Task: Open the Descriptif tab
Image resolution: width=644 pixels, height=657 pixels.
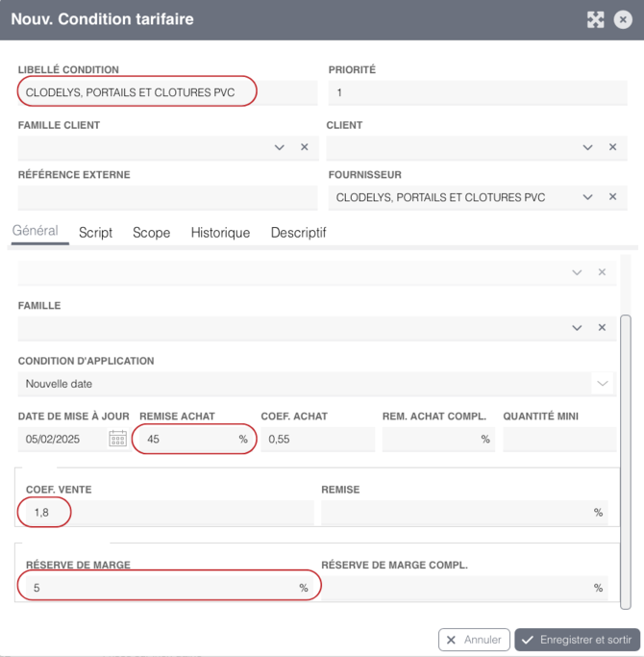Action: click(299, 233)
